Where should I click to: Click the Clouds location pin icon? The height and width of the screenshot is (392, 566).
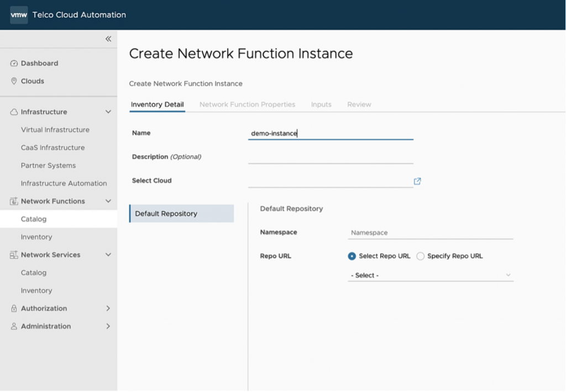(14, 81)
